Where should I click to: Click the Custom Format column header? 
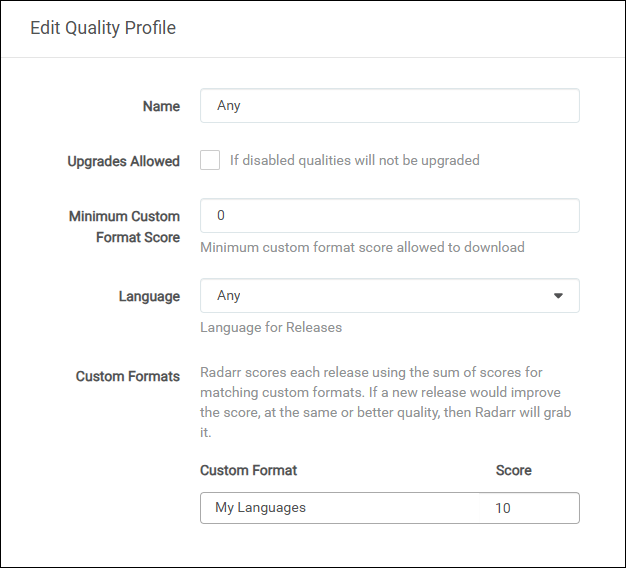(248, 470)
